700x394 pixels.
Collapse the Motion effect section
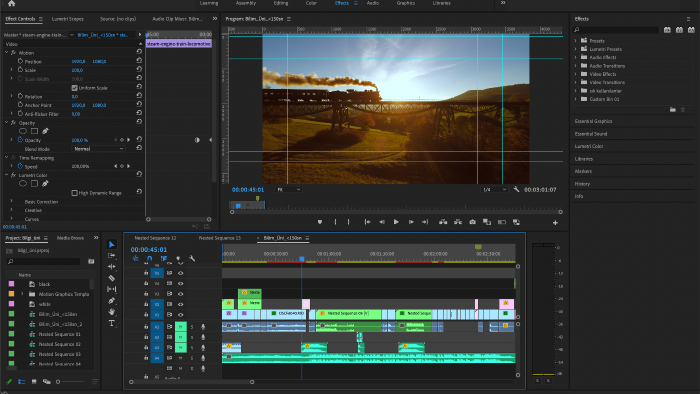click(7, 52)
